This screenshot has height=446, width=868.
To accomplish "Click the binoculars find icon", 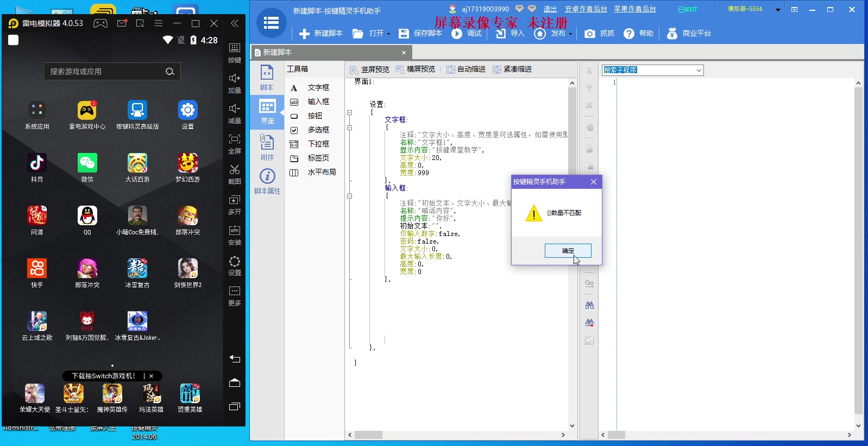I will coord(589,305).
